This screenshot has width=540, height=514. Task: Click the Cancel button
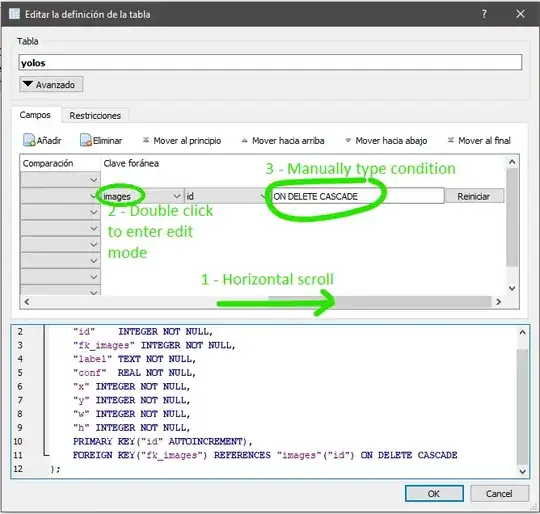coord(499,494)
